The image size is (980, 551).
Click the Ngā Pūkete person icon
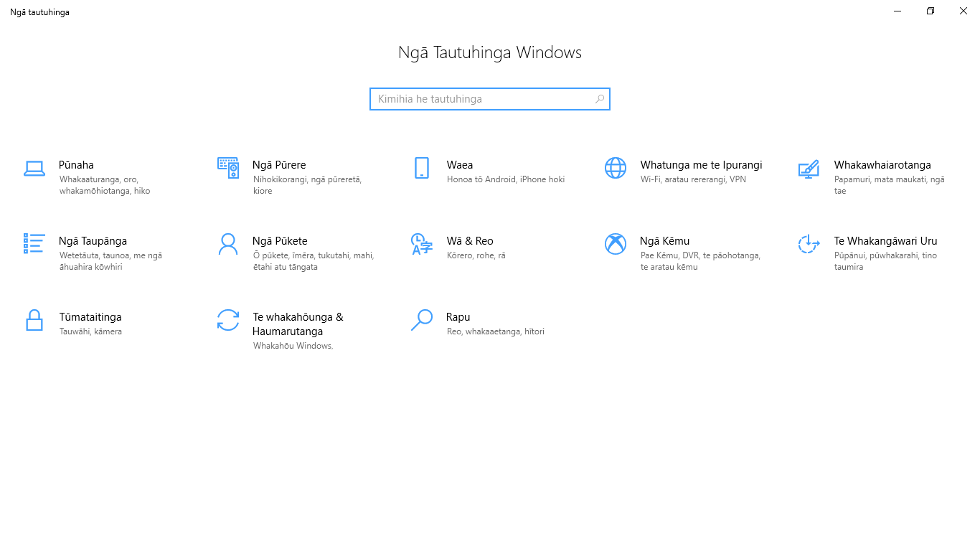pyautogui.click(x=227, y=244)
